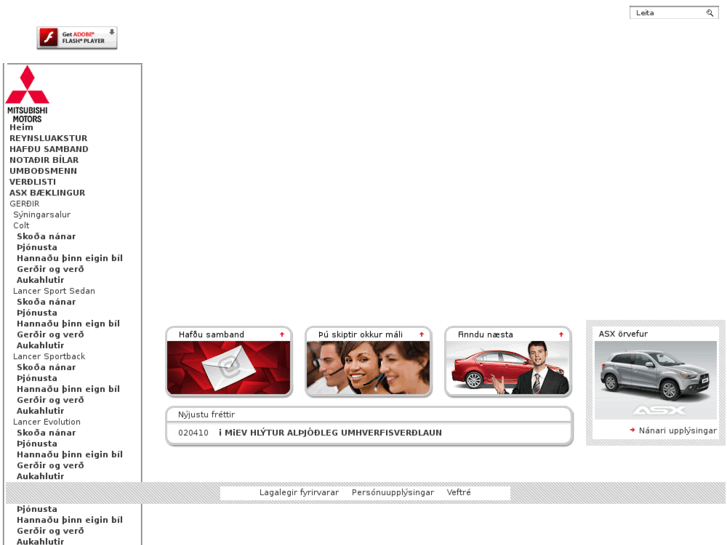Click Þjónusta under Lancer Sportback
Viewport: 727px width, 545px height.
(37, 378)
